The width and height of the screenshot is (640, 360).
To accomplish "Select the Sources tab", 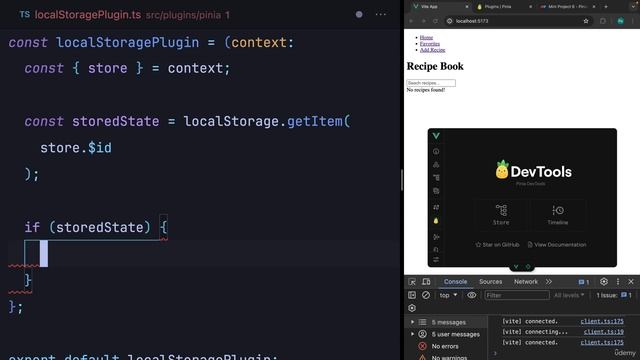I will [490, 282].
